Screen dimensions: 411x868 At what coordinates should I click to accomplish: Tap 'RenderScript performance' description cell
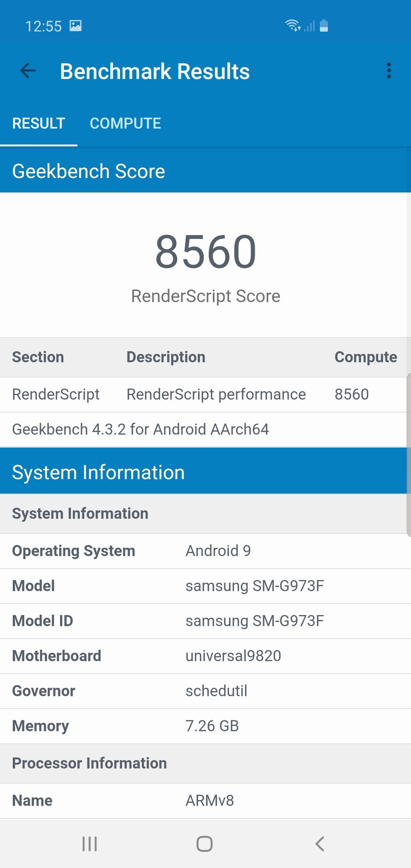click(216, 394)
